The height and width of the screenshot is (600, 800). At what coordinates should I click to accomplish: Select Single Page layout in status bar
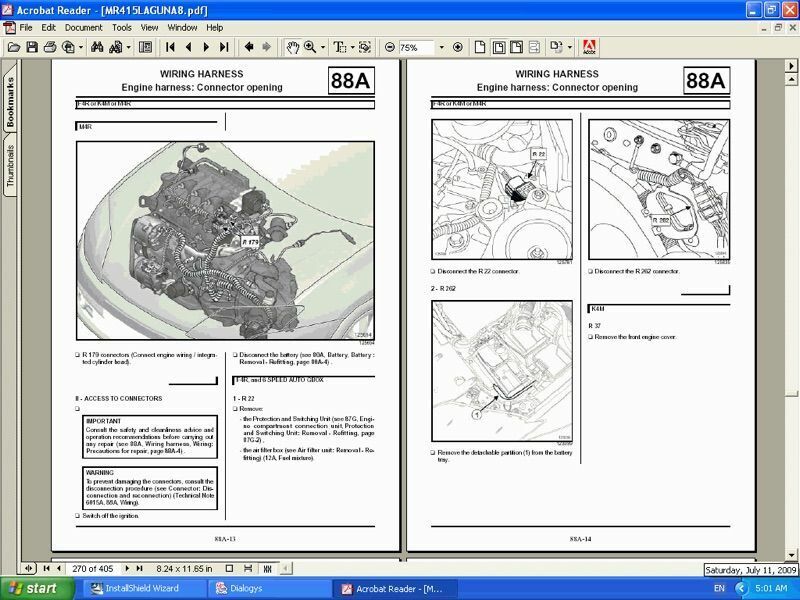pos(230,568)
